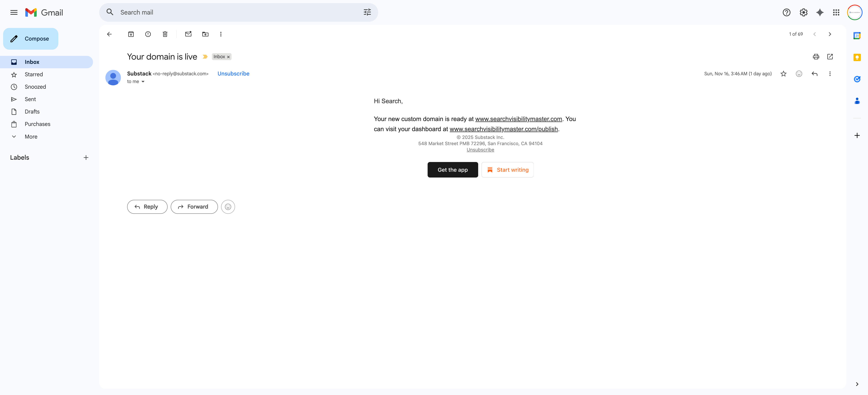Expand recipient details next to 'to me'
The height and width of the screenshot is (395, 868).
[x=143, y=82]
